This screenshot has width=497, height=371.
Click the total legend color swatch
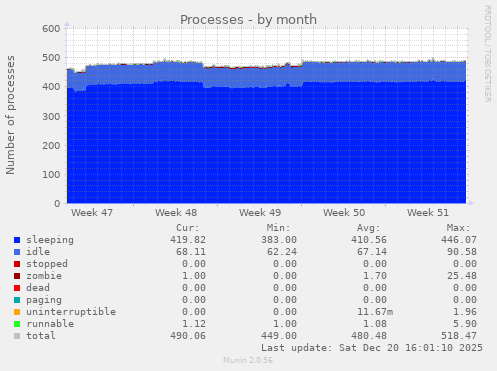click(x=17, y=336)
